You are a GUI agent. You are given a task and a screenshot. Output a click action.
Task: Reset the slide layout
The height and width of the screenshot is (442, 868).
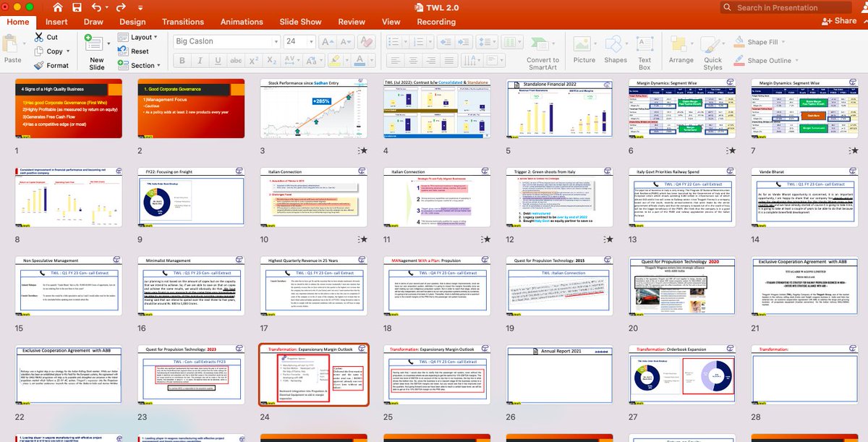coord(133,51)
